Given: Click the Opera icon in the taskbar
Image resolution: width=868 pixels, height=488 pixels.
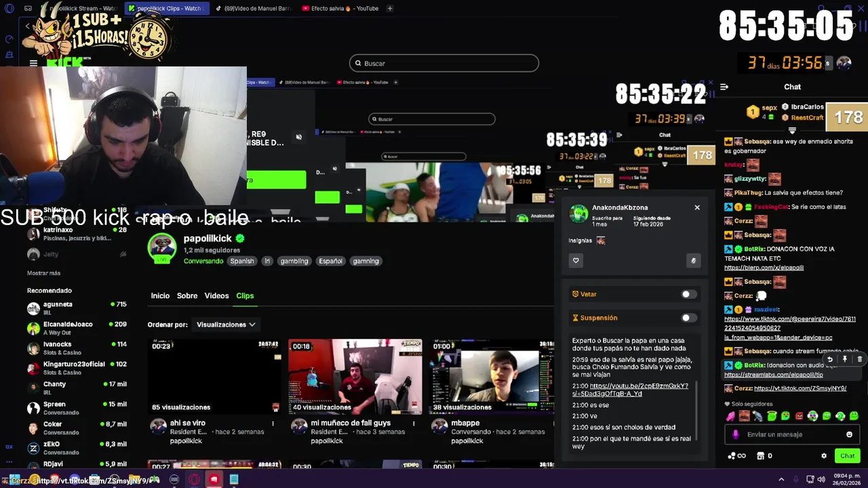Looking at the screenshot, I should click(195, 480).
